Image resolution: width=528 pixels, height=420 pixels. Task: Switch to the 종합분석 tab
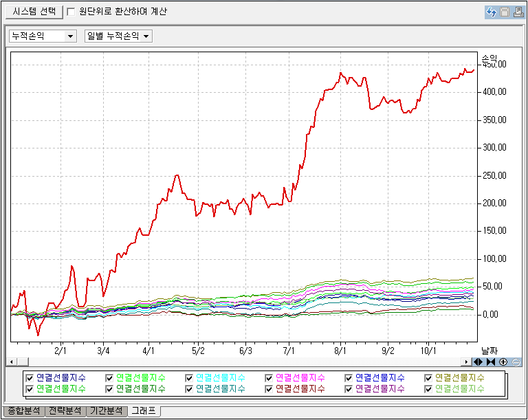point(23,411)
